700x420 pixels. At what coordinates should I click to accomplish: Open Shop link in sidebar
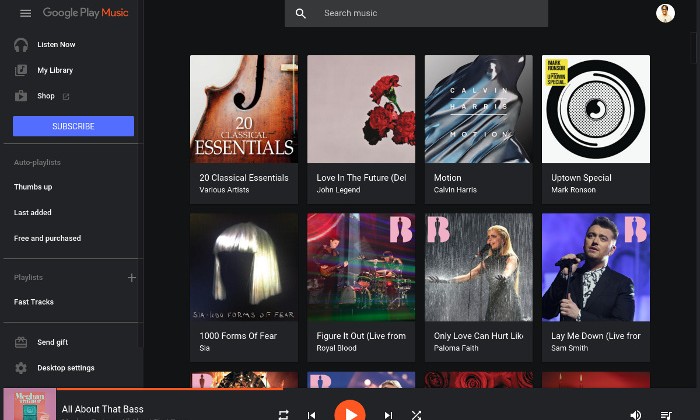(x=46, y=96)
